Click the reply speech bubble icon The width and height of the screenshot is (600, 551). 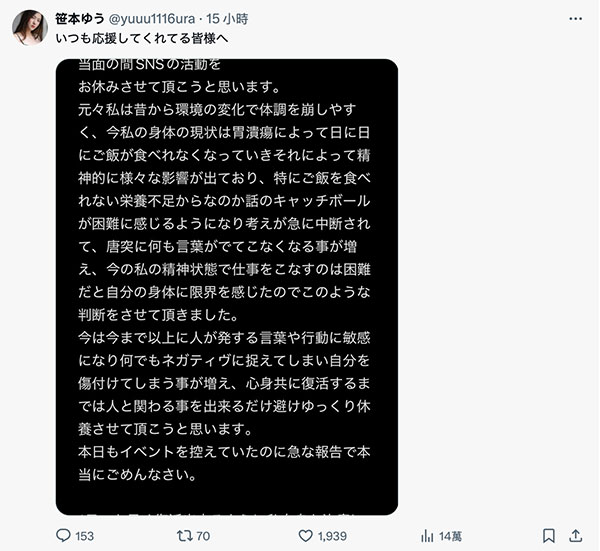tap(63, 535)
